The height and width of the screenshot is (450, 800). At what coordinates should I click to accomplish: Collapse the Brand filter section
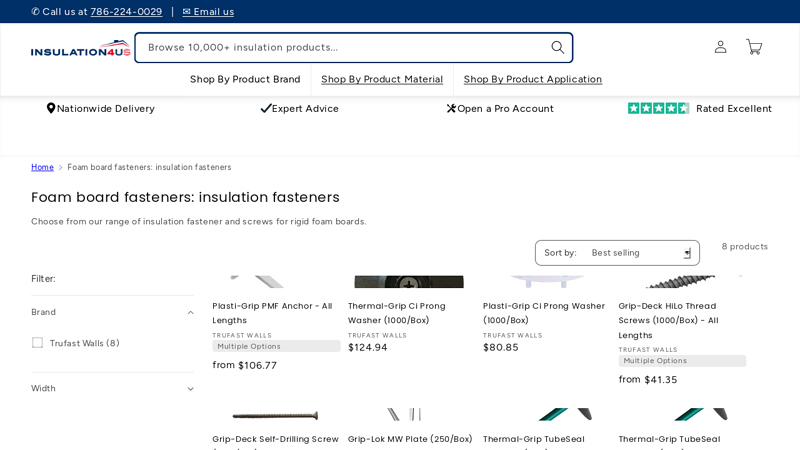(x=190, y=312)
